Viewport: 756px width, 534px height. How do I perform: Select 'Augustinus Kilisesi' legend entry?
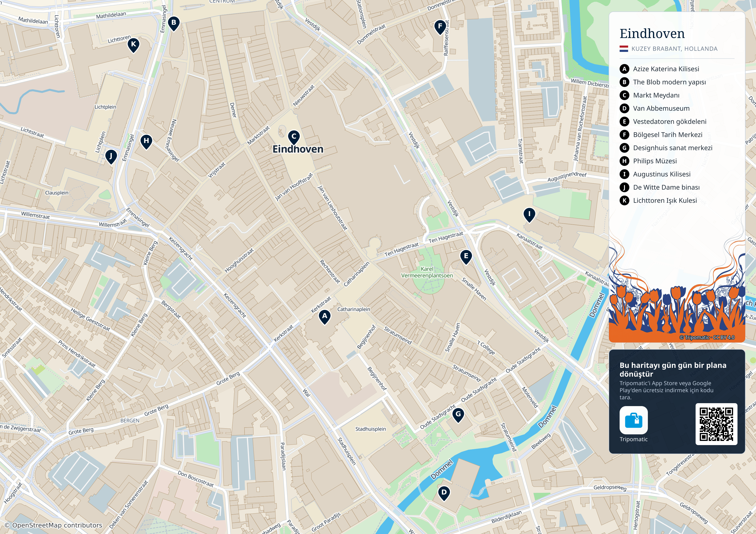pos(662,174)
